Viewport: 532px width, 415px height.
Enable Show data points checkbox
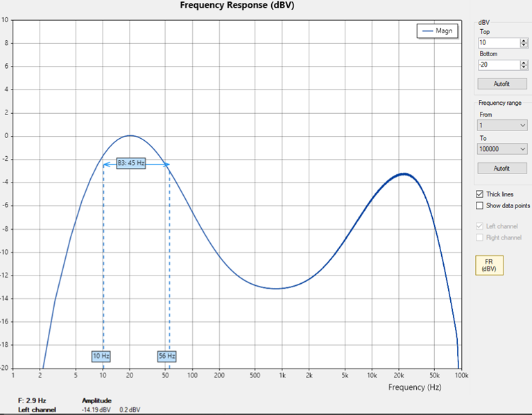coord(479,205)
